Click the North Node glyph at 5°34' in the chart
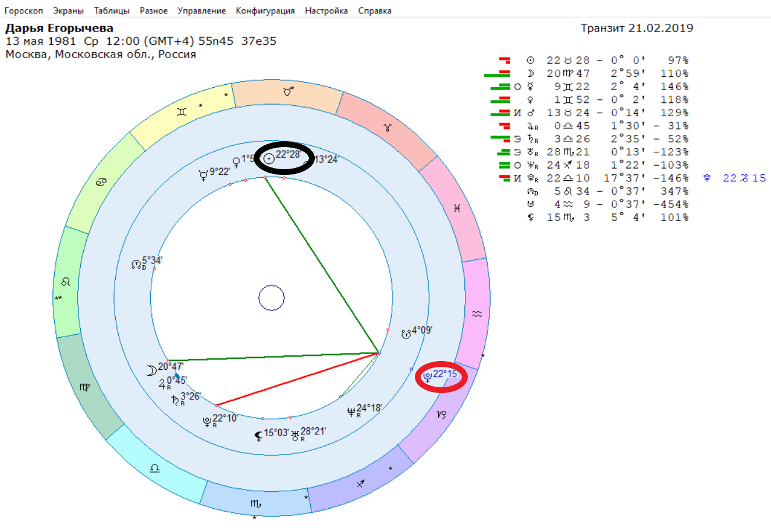The height and width of the screenshot is (532, 771). point(137,265)
